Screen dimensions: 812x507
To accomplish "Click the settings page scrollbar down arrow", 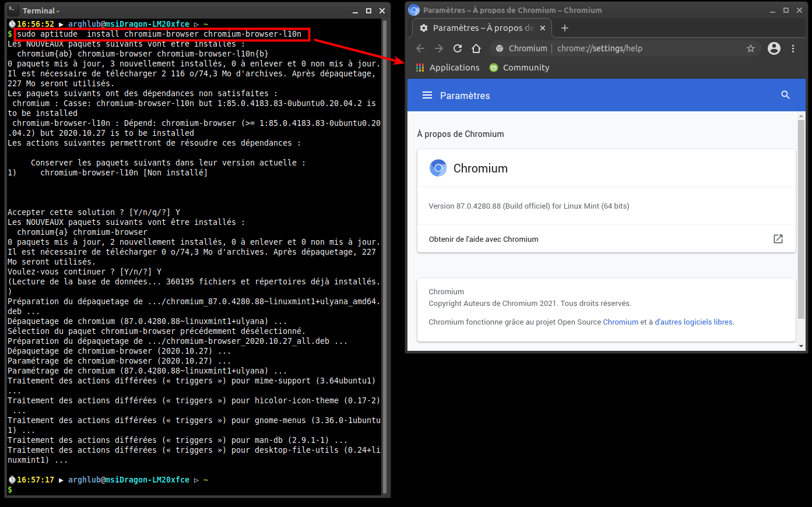I will (801, 346).
